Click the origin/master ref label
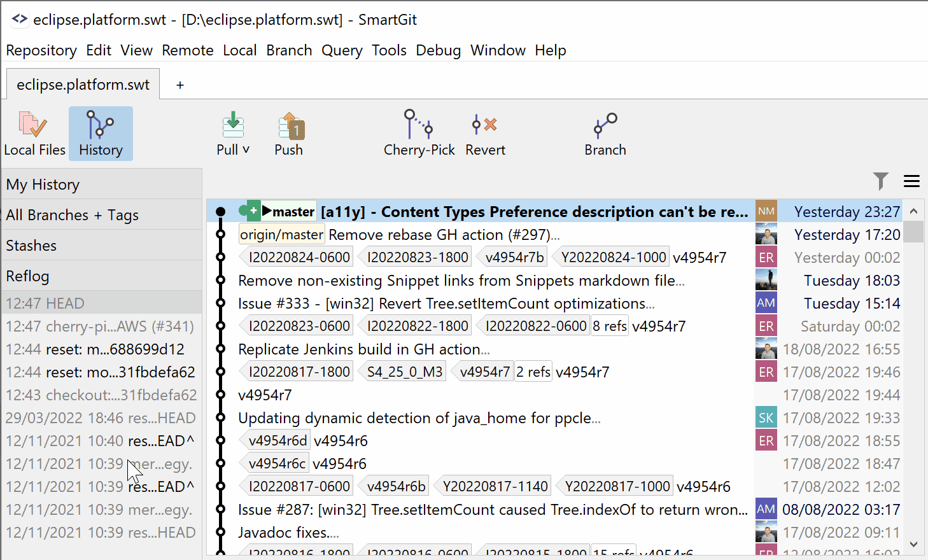928x560 pixels. pos(282,234)
